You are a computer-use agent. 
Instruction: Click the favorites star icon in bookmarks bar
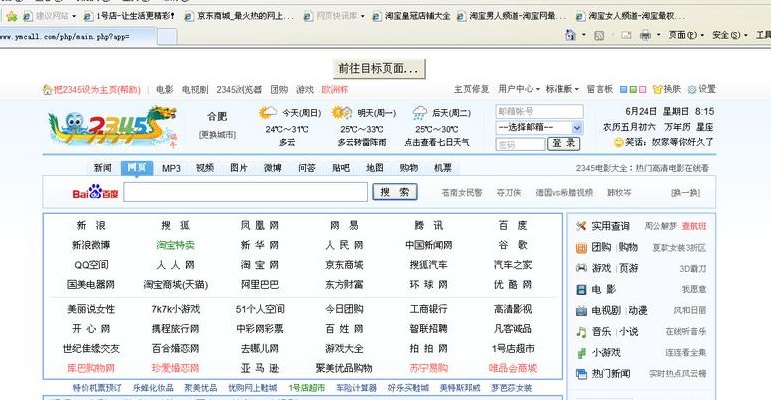(x=12, y=16)
